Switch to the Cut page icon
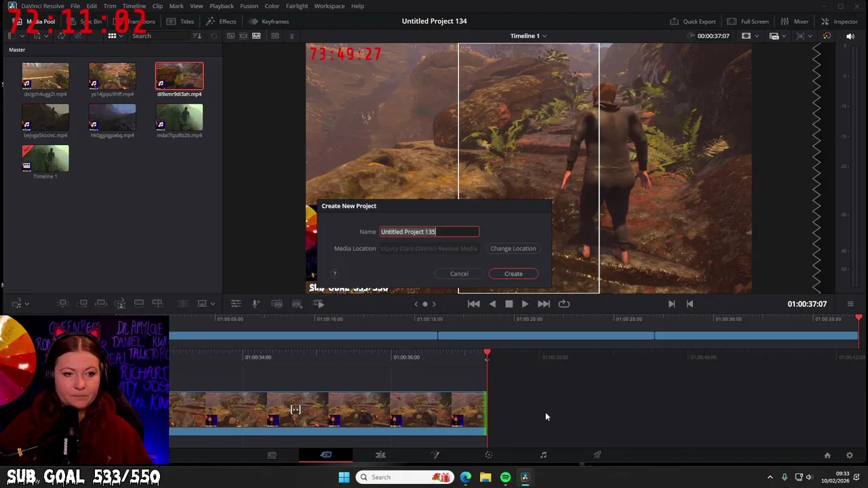Viewport: 868px width, 488px height. tap(326, 455)
